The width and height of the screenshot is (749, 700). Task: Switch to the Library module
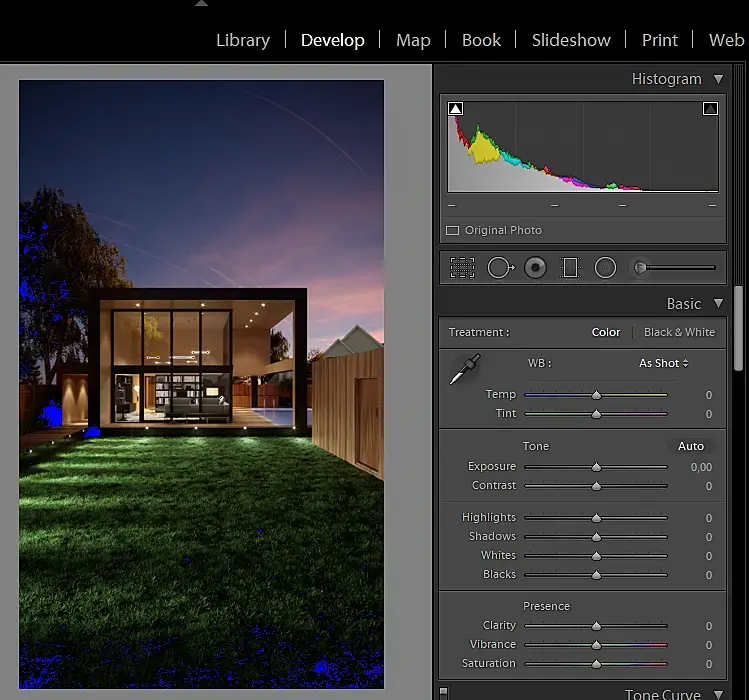pos(243,40)
